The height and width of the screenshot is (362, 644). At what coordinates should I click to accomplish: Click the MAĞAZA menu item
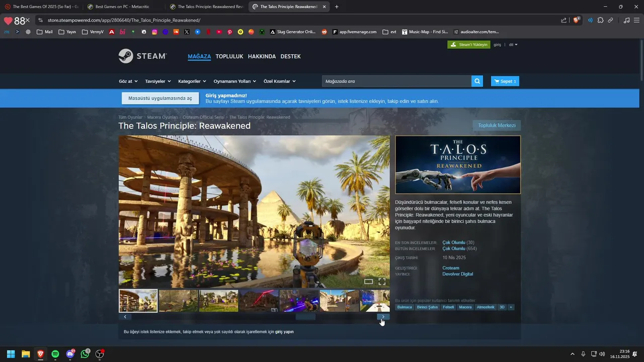(x=199, y=56)
